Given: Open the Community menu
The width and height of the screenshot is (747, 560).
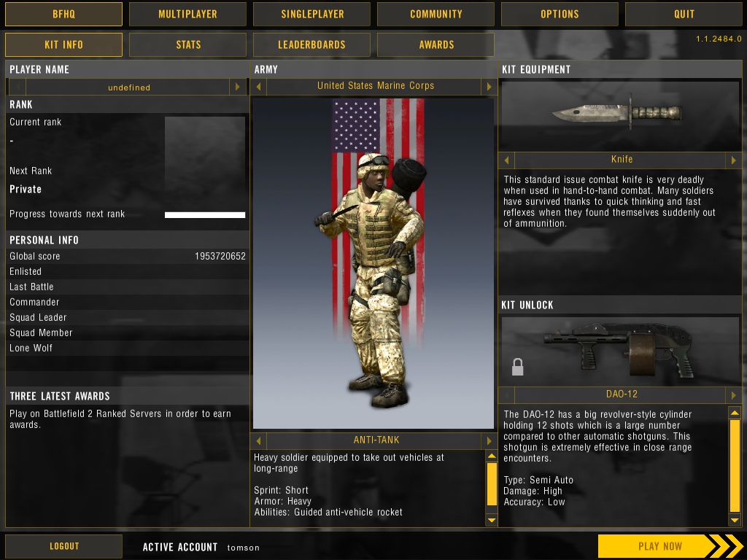Looking at the screenshot, I should [x=436, y=14].
